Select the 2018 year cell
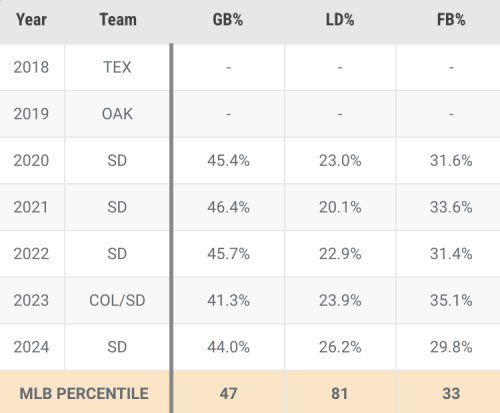The height and width of the screenshot is (413, 500). click(31, 67)
